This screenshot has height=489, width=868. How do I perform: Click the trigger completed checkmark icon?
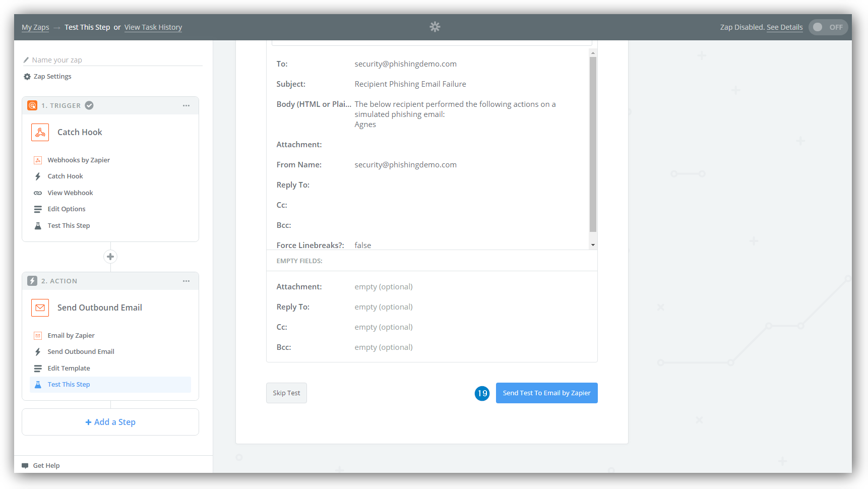pyautogui.click(x=89, y=105)
